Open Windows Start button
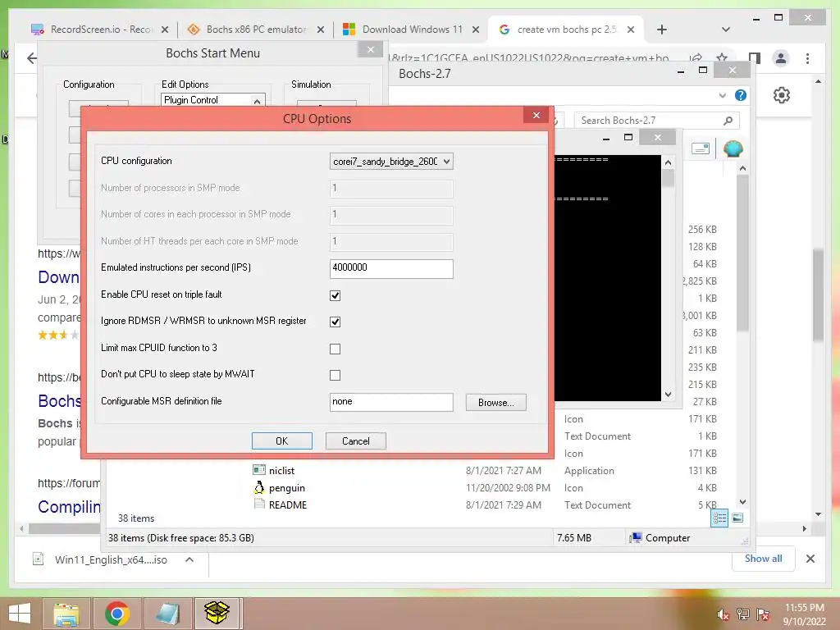Viewport: 840px width, 630px height. point(20,614)
